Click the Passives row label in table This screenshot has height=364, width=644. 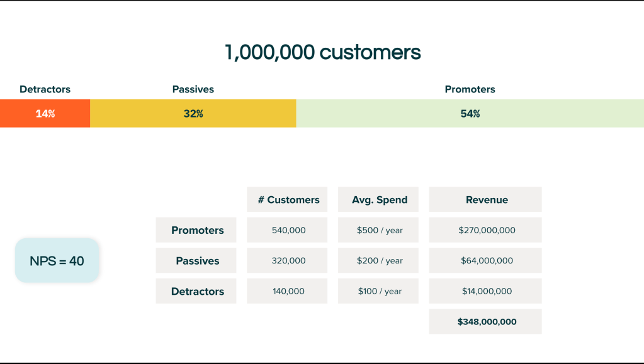coord(196,261)
